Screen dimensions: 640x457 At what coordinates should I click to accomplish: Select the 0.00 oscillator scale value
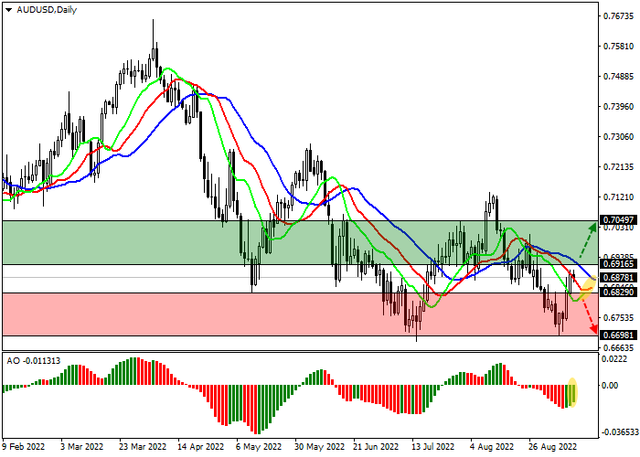click(x=611, y=386)
